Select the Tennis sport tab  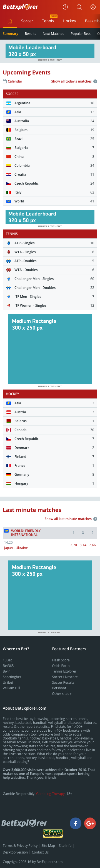point(48,21)
